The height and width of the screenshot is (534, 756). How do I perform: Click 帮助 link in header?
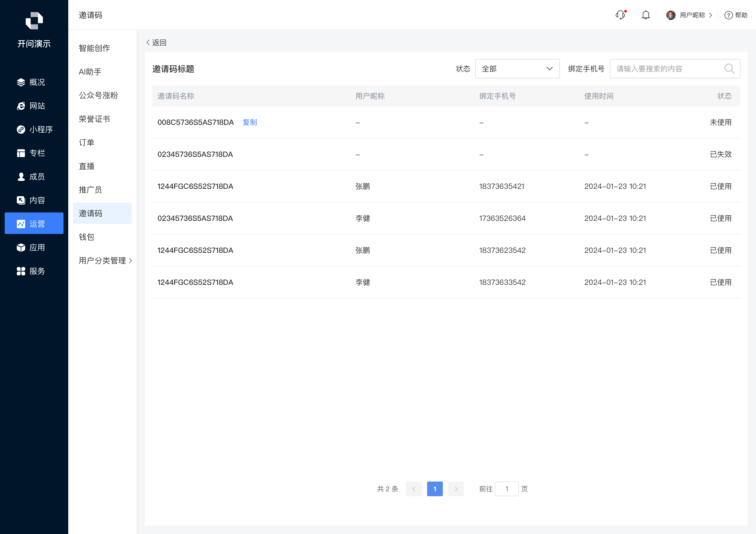pos(741,15)
